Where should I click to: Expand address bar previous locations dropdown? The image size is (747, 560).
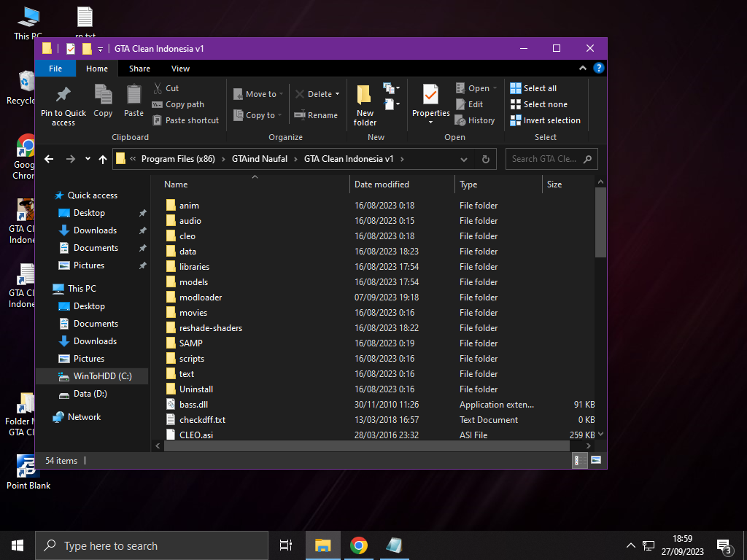click(x=463, y=159)
